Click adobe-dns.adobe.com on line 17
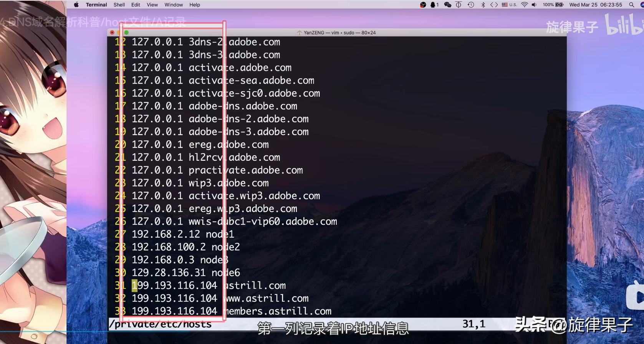Screen dimensions: 644x344 [243, 106]
